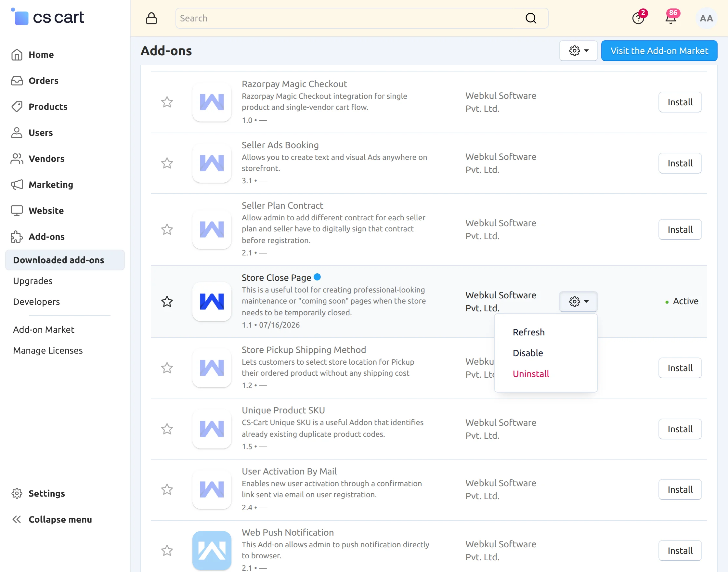728x572 pixels.
Task: Click the lock icon beside search
Action: tap(151, 19)
